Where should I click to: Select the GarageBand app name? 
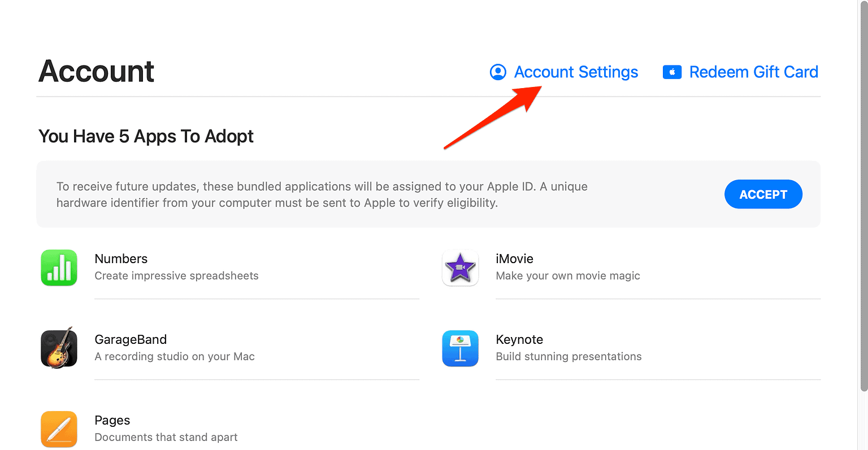click(x=131, y=339)
